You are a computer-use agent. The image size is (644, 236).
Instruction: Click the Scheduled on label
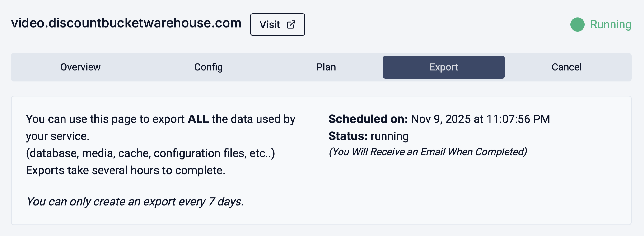(368, 119)
